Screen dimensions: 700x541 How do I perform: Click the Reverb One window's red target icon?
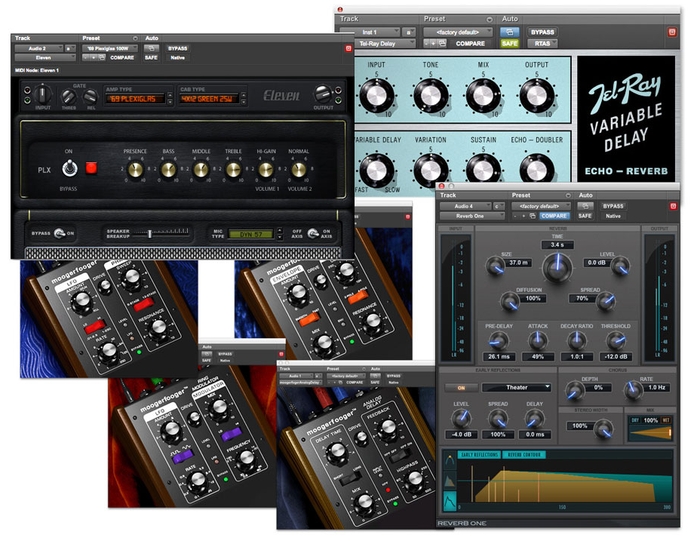[673, 206]
